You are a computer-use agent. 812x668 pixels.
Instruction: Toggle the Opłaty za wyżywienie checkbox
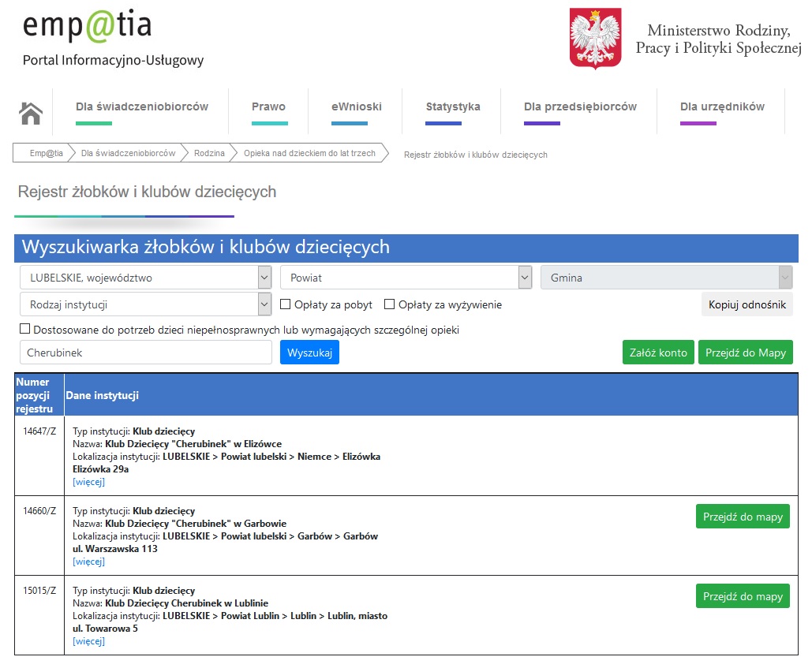click(x=389, y=304)
